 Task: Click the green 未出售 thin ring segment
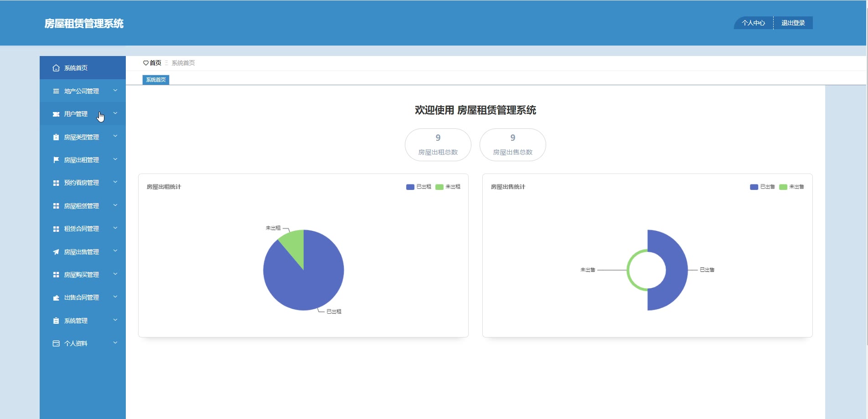pyautogui.click(x=628, y=270)
